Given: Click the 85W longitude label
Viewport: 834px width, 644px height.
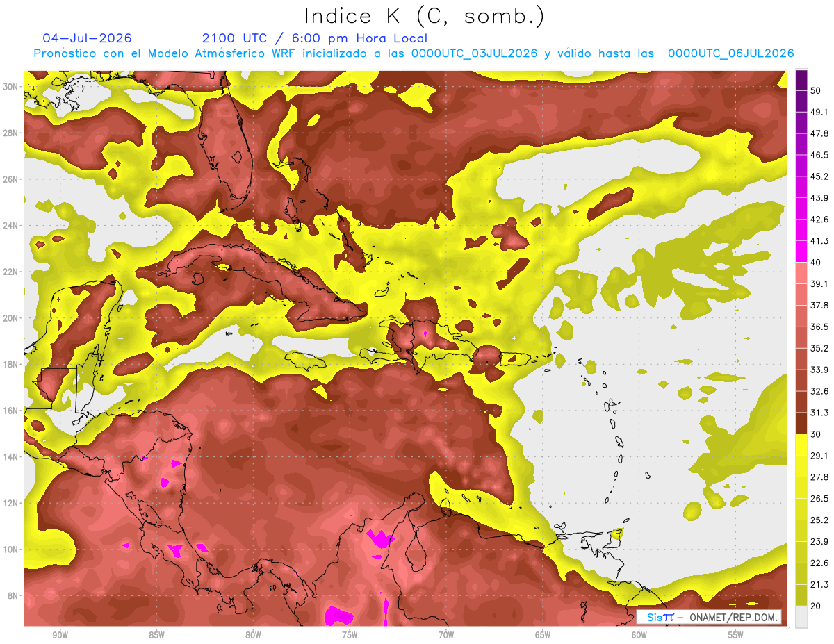Looking at the screenshot, I should tap(156, 636).
